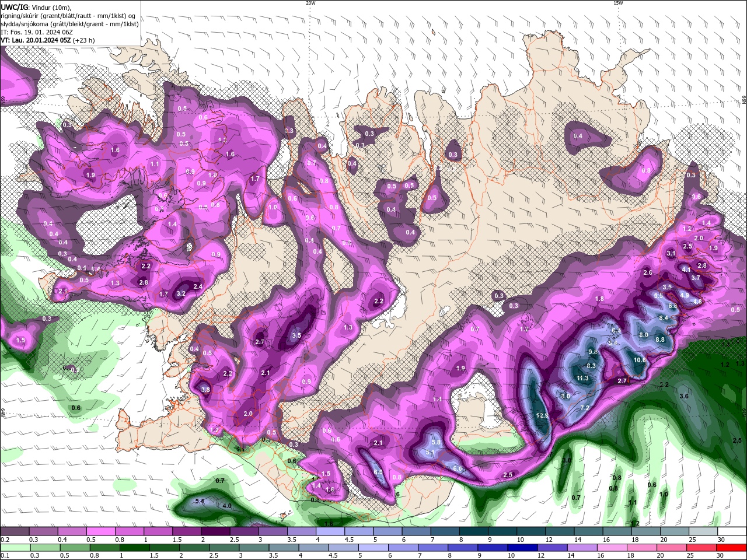Click the 12.9 precipitation value on the map
The height and width of the screenshot is (560, 747).
click(542, 415)
